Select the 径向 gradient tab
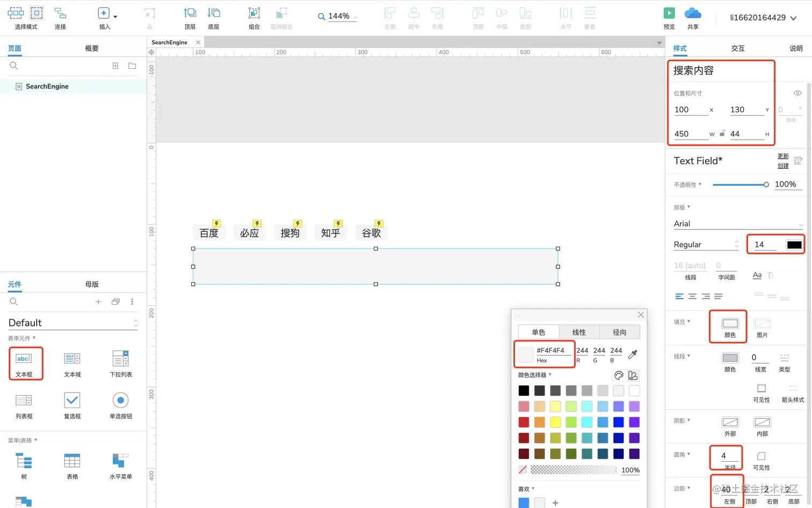812x508 pixels. coord(620,332)
